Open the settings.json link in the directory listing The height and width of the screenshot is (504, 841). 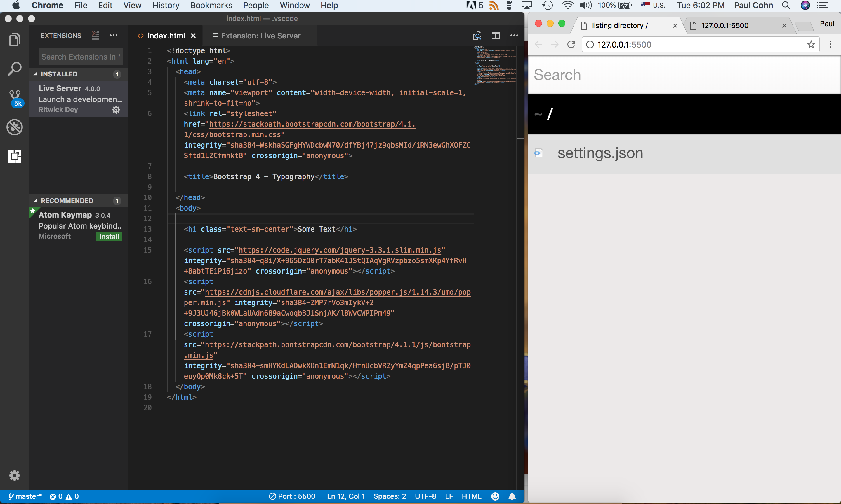(x=600, y=153)
